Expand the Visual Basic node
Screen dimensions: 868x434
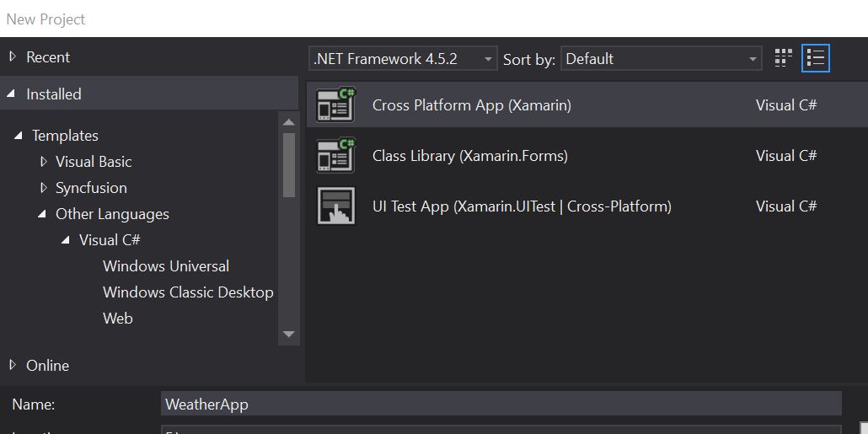coord(44,162)
